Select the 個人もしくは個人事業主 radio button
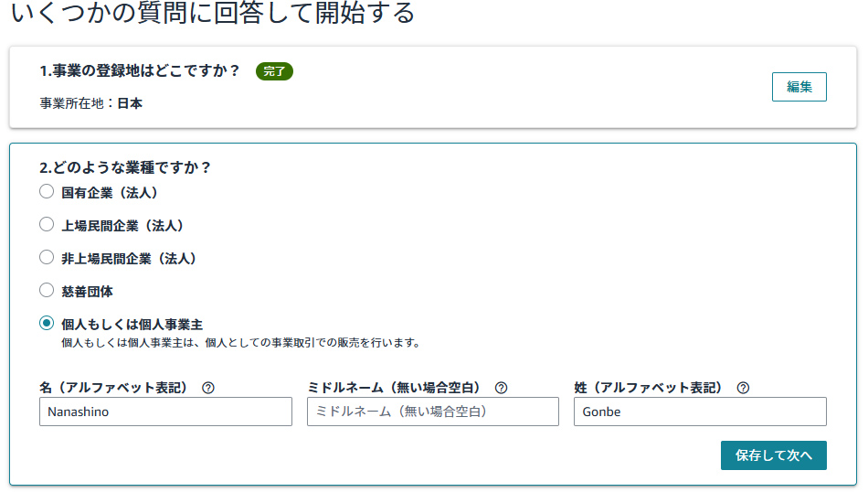Image resolution: width=868 pixels, height=492 pixels. 47,323
